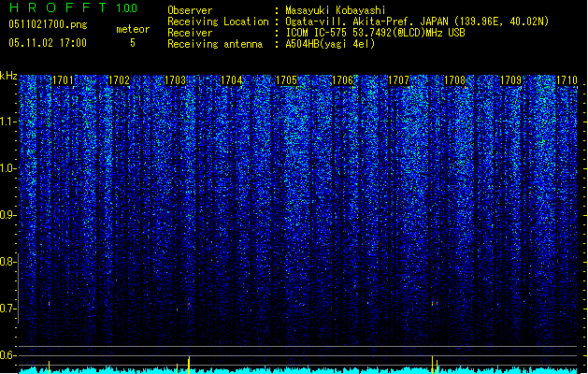Click the 0.7 kHz axis label
The height and width of the screenshot is (374, 588).
tap(7, 309)
